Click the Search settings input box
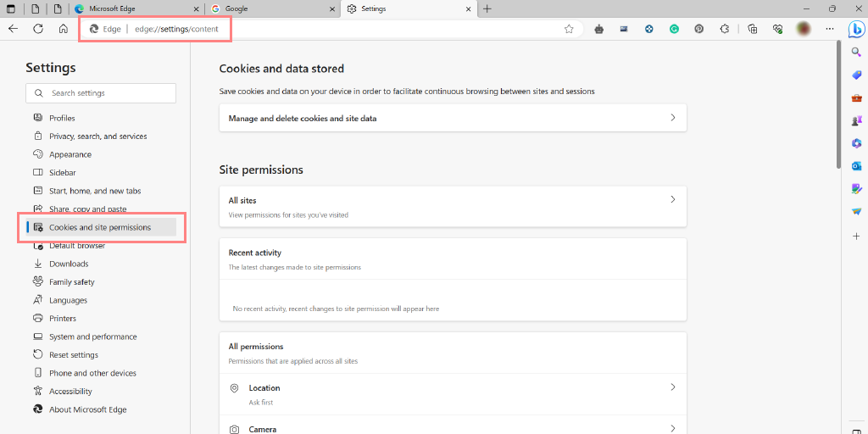The image size is (868, 434). pyautogui.click(x=102, y=93)
